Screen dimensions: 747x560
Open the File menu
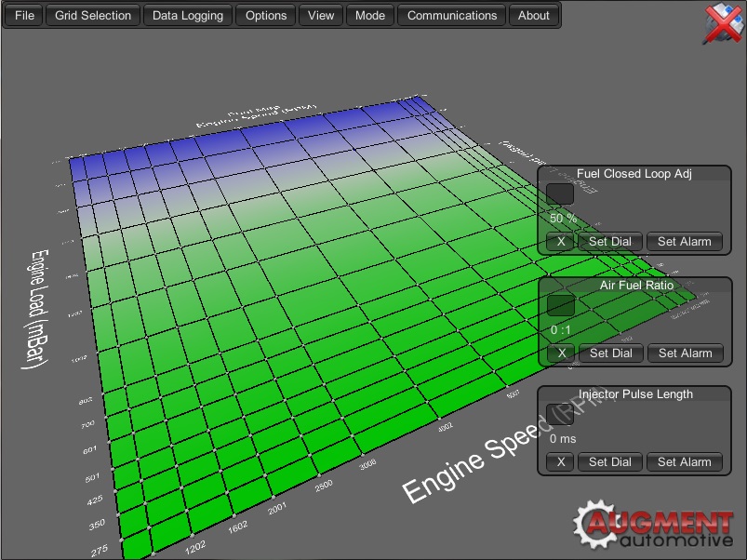tap(22, 15)
